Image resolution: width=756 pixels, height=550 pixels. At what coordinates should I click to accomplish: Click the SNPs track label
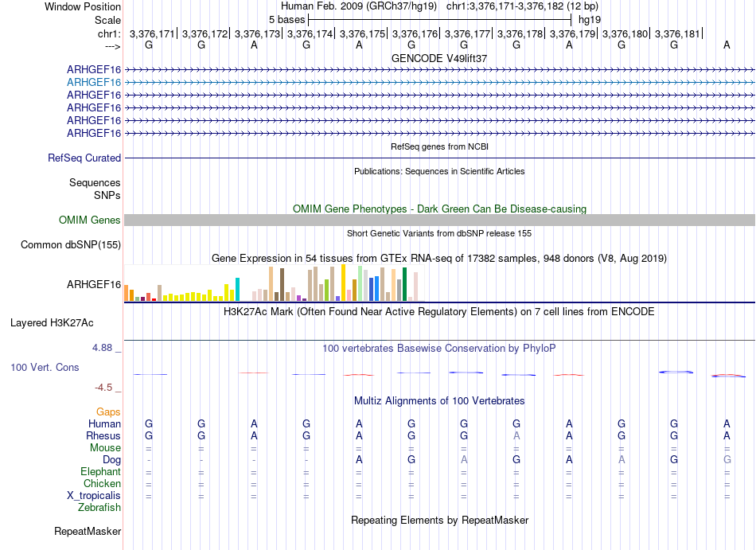[107, 195]
